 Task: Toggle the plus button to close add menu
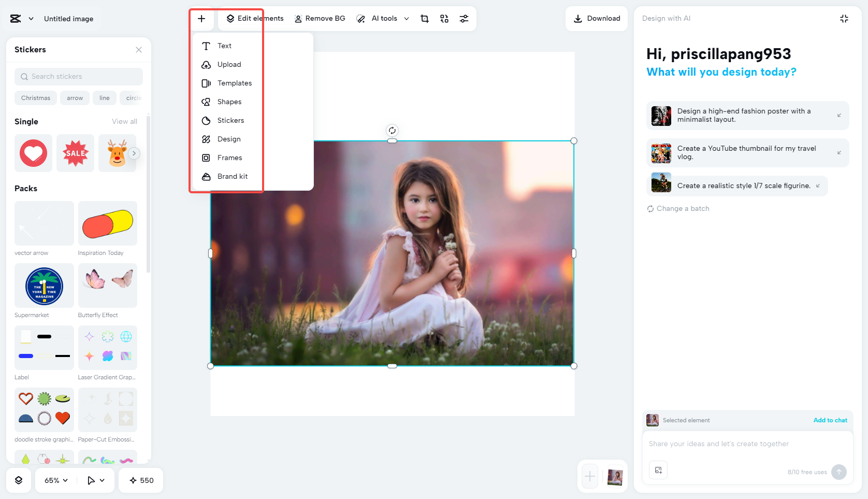201,19
